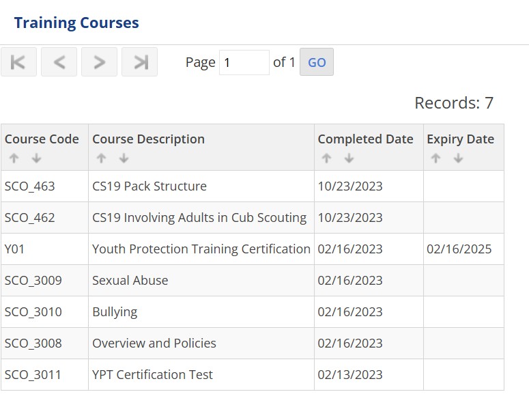This screenshot has height=420, width=529.
Task: Click the Bullying course description
Action: [x=115, y=312]
